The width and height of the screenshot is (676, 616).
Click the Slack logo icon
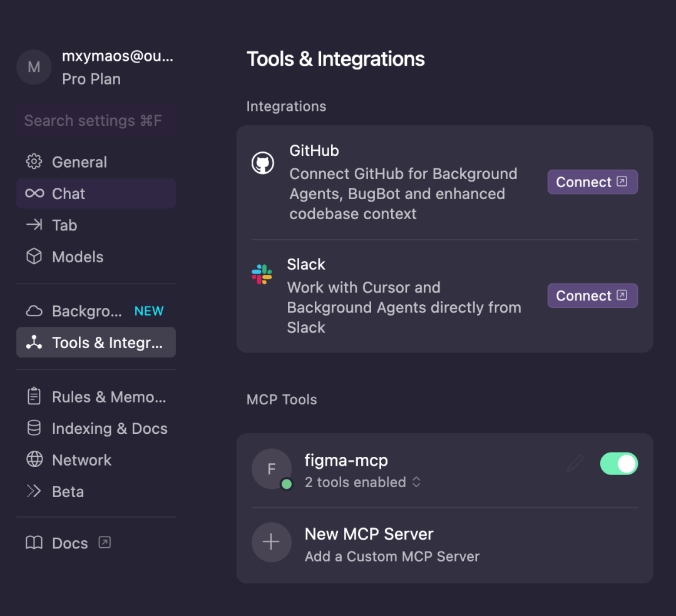point(262,274)
